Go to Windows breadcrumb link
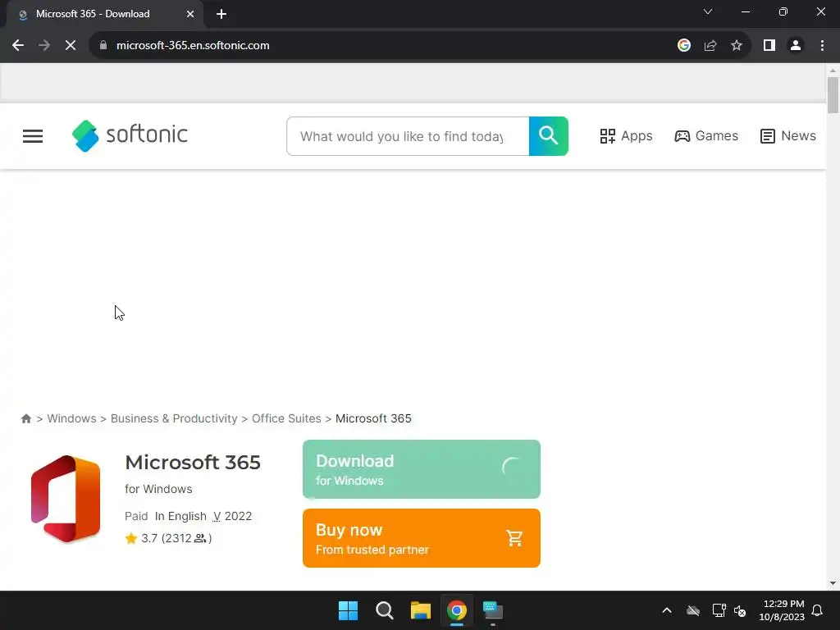Viewport: 840px width, 630px height. (72, 418)
